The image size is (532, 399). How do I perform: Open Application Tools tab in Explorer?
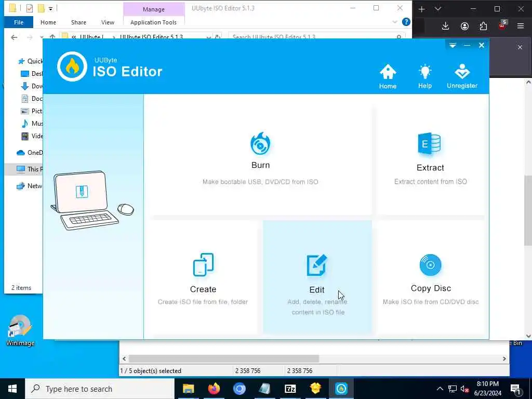(x=153, y=22)
